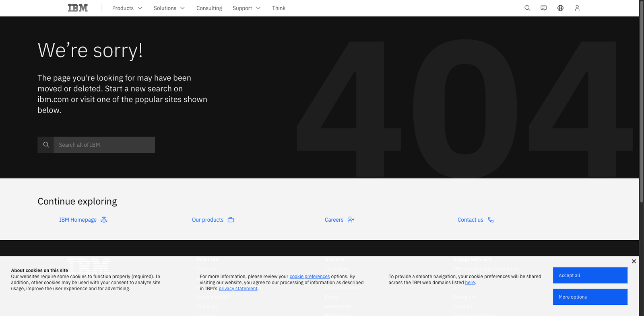The width and height of the screenshot is (644, 316).
Task: Open the privacy statement link
Action: point(238,289)
